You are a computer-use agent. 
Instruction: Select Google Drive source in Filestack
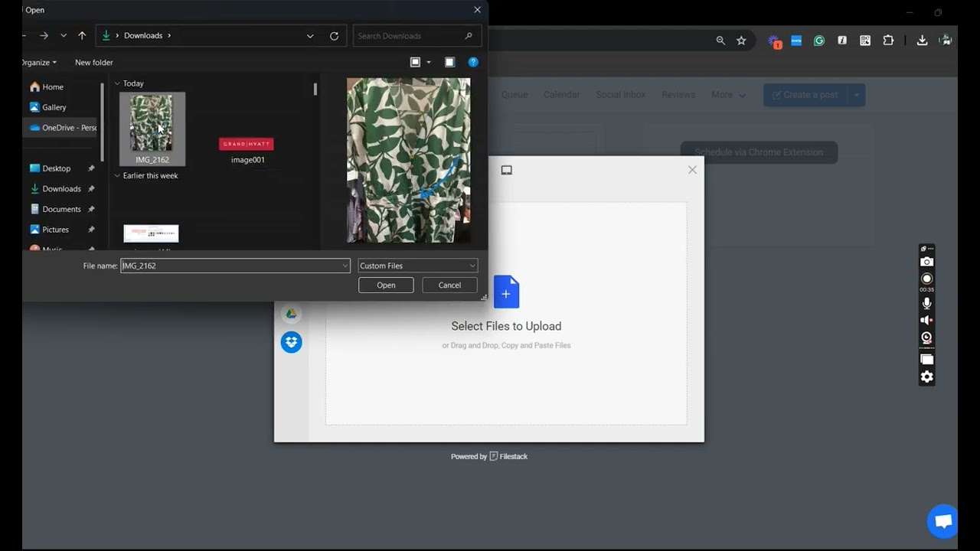pyautogui.click(x=291, y=314)
